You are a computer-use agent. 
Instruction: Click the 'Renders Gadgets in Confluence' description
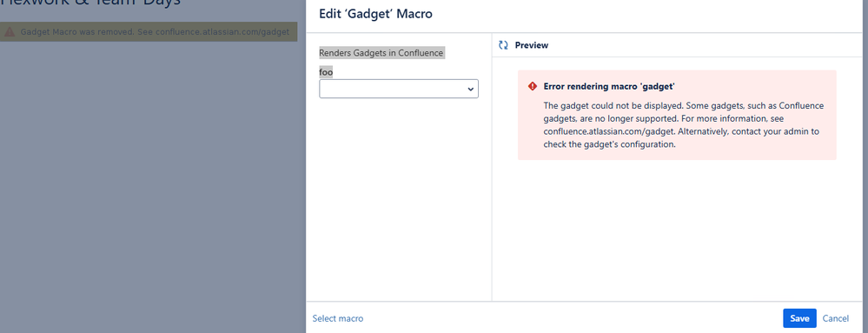pyautogui.click(x=381, y=53)
